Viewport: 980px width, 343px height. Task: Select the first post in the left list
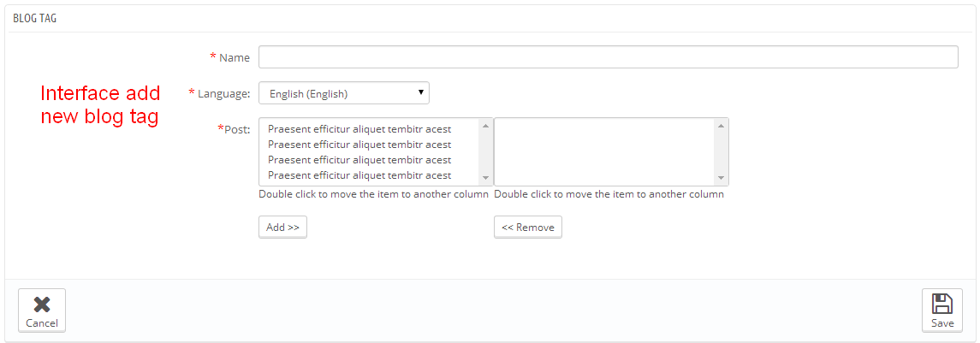click(359, 129)
